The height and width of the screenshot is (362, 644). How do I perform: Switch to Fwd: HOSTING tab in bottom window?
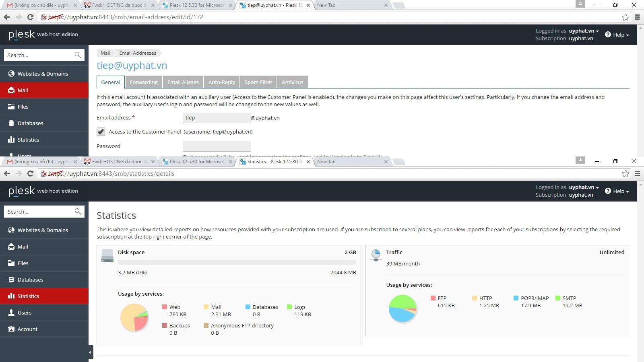tap(119, 162)
